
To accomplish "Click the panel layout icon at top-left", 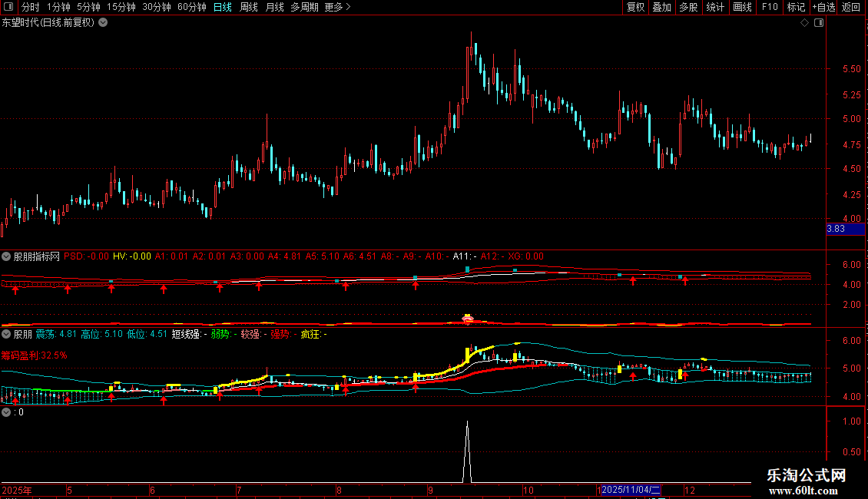I will pos(8,7).
